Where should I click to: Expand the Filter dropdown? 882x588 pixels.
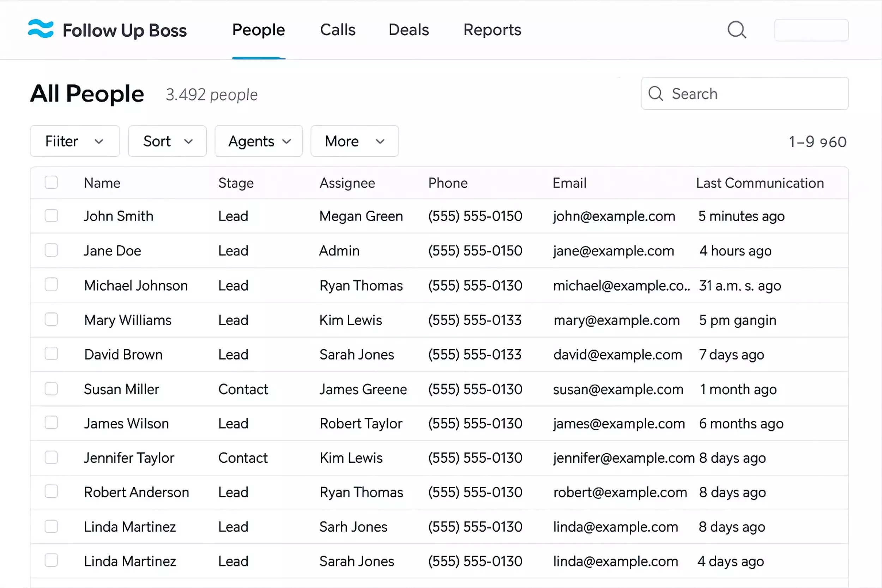(75, 141)
